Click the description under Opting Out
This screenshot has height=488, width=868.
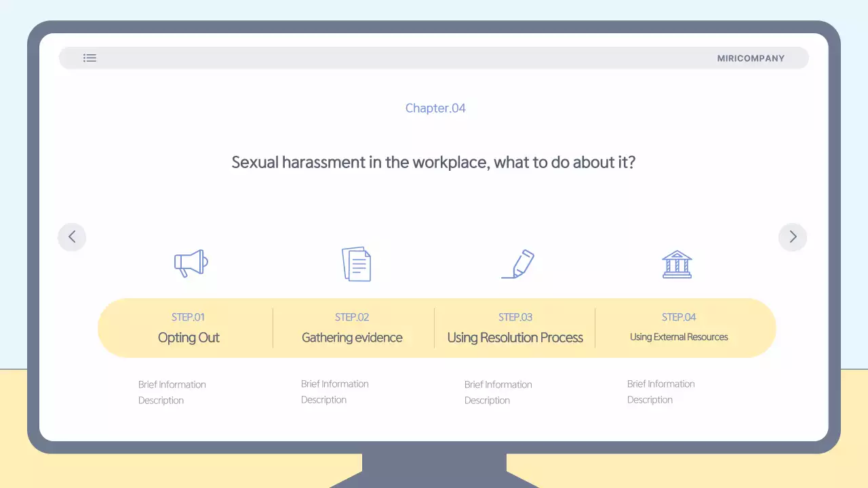click(172, 392)
